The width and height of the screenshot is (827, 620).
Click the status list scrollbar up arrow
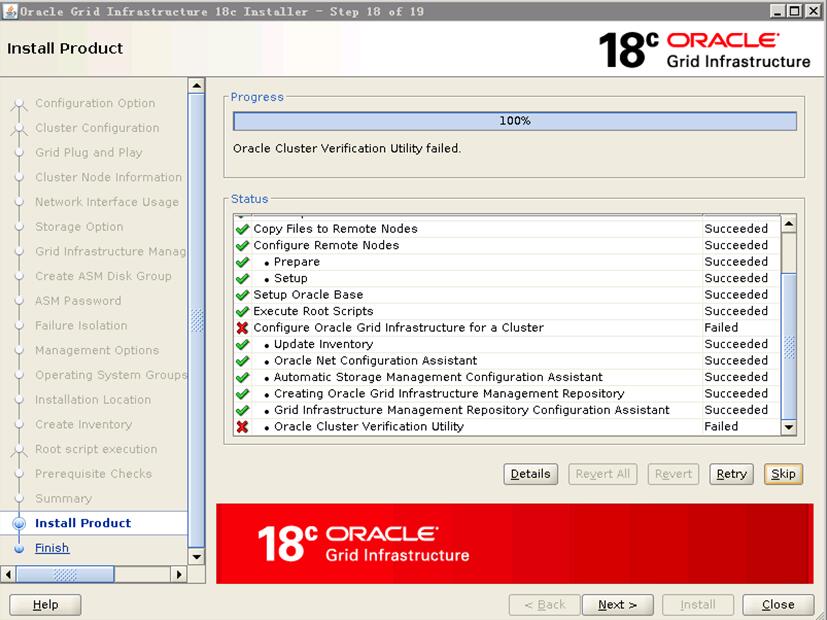coord(789,224)
